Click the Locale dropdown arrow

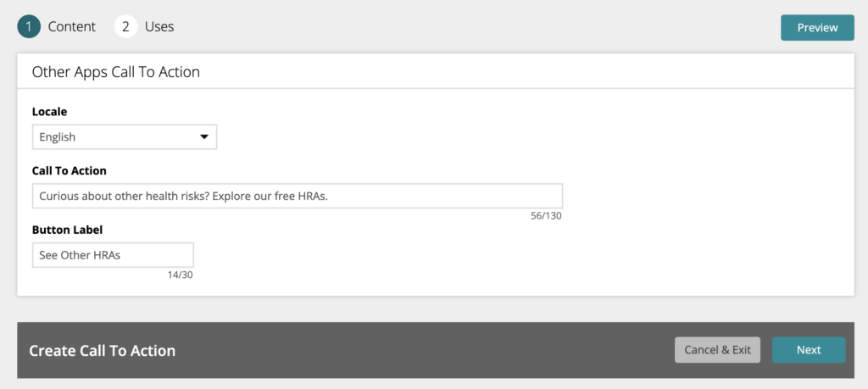[204, 136]
